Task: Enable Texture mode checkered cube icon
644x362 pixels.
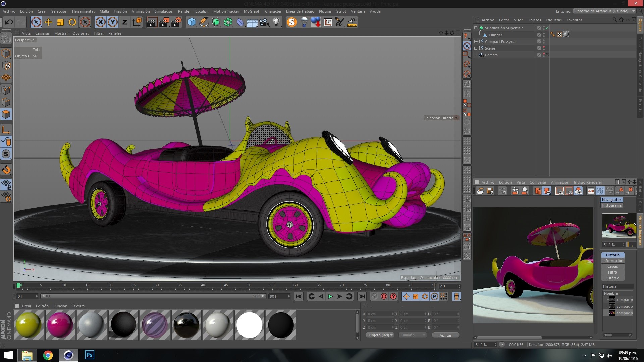Action: (x=6, y=66)
